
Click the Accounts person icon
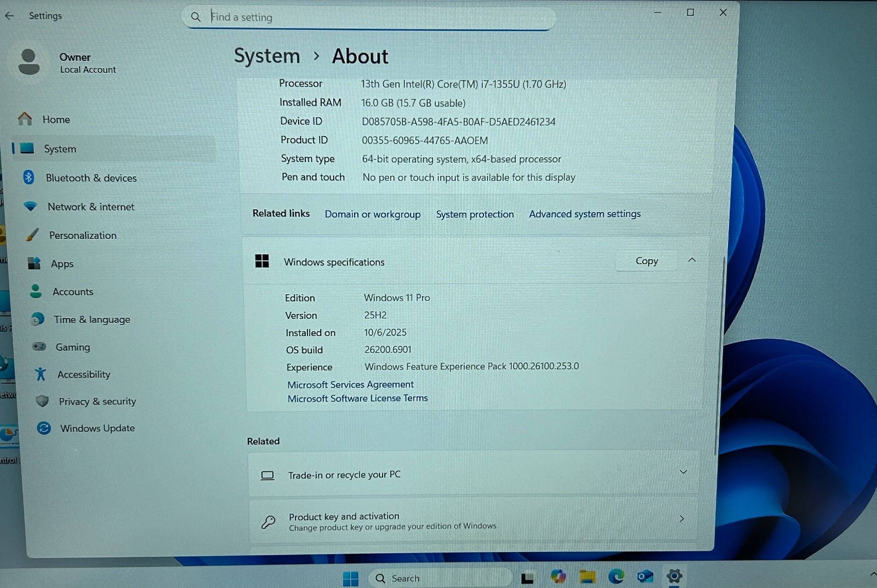(36, 291)
